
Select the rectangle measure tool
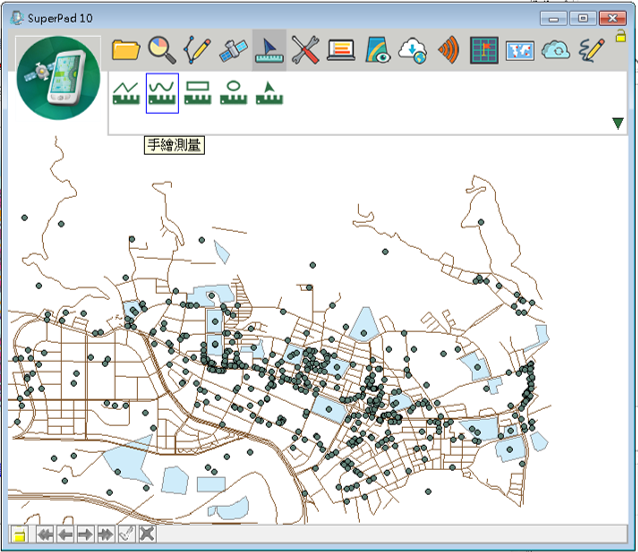point(198,93)
